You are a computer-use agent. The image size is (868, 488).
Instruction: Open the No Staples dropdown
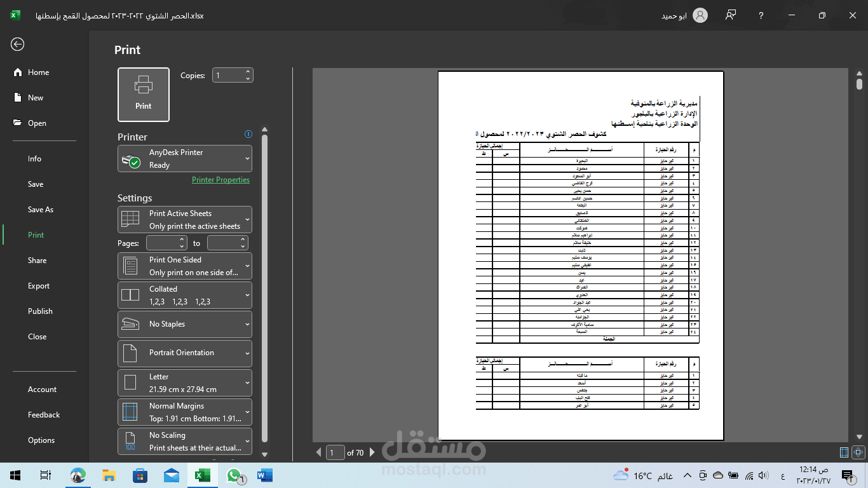(x=185, y=324)
